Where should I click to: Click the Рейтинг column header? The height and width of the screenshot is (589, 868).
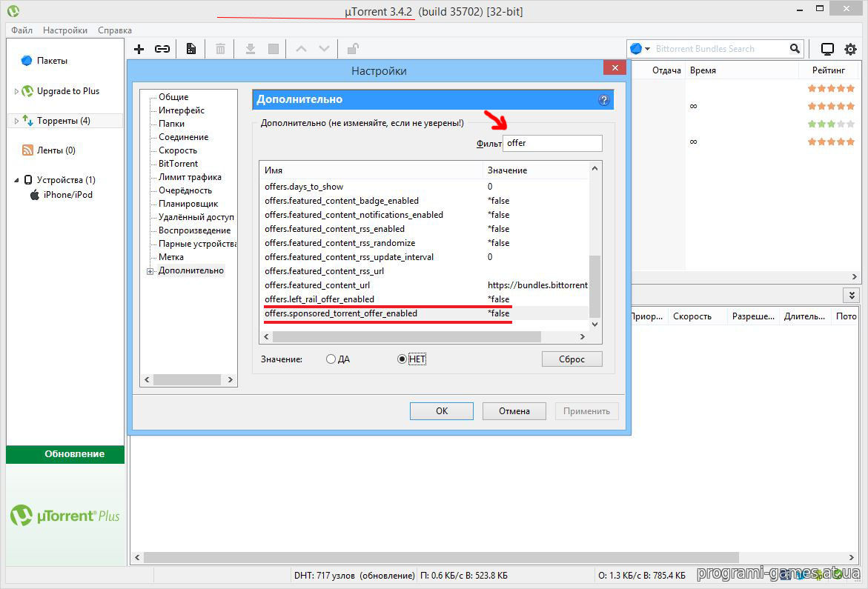tap(829, 70)
